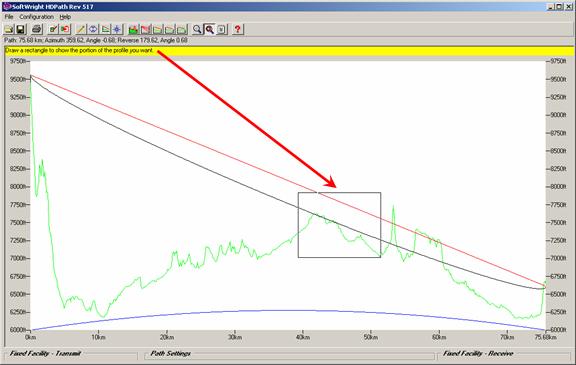Select the magnifying glass zoom icon
Screen dimensions: 576x365
(197, 29)
